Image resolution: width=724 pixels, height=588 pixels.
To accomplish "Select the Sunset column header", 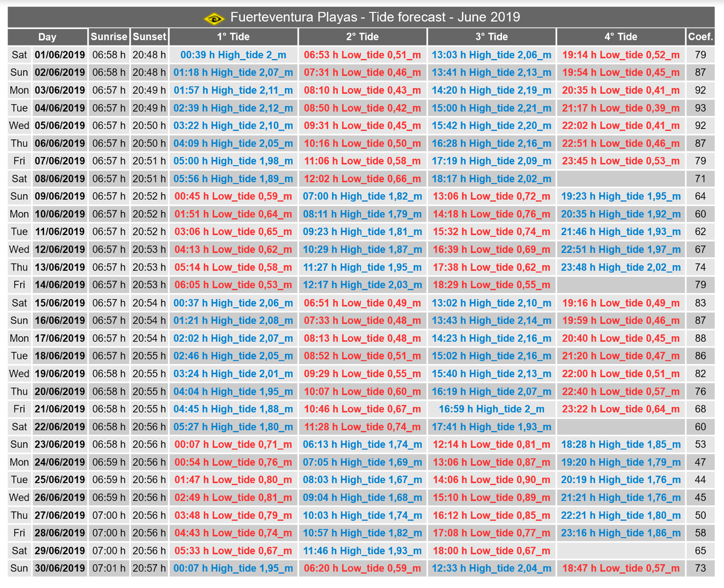I will tap(149, 37).
